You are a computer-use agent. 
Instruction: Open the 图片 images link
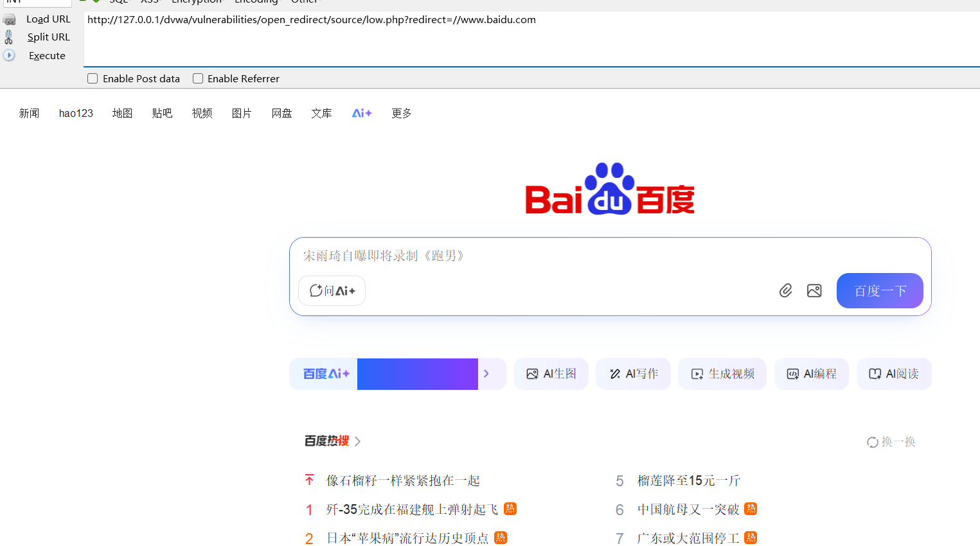coord(242,113)
